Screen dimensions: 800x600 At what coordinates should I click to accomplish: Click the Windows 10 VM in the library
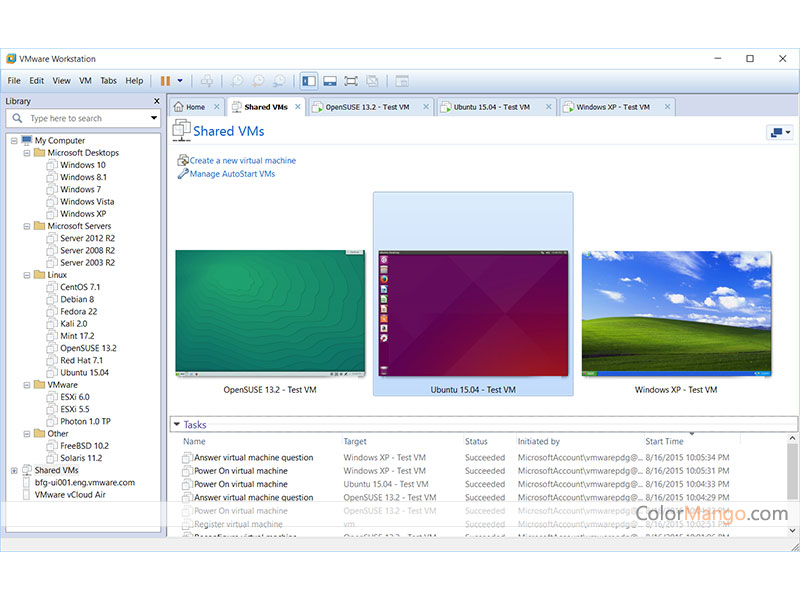point(82,165)
